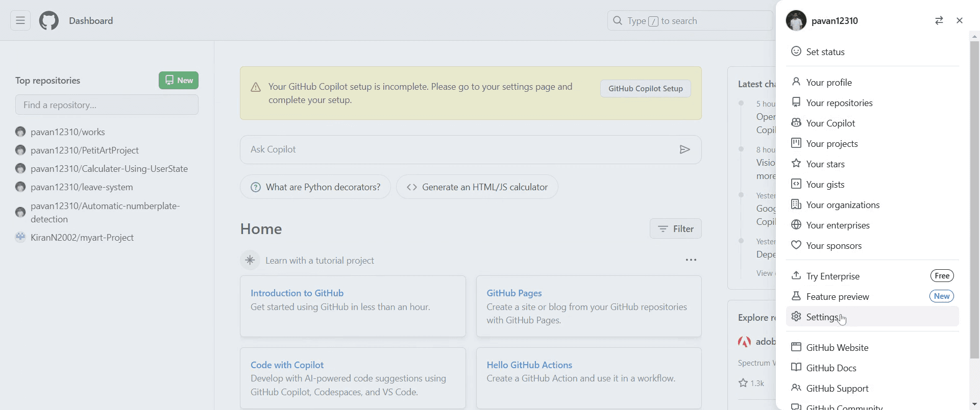
Task: Click the Set status smiley icon
Action: [796, 52]
